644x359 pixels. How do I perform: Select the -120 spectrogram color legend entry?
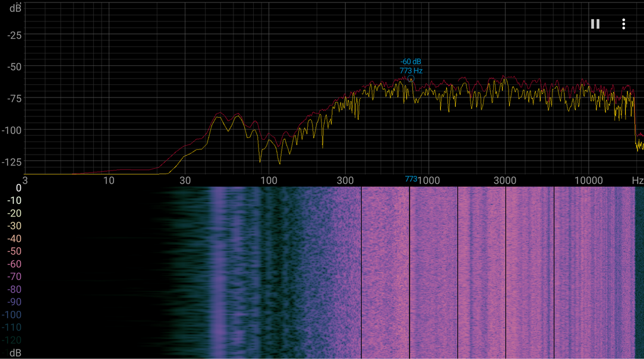(x=11, y=340)
